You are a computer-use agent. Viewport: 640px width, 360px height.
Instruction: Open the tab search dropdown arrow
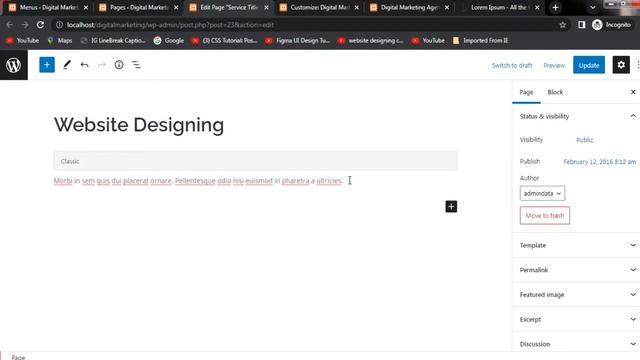(593, 7)
